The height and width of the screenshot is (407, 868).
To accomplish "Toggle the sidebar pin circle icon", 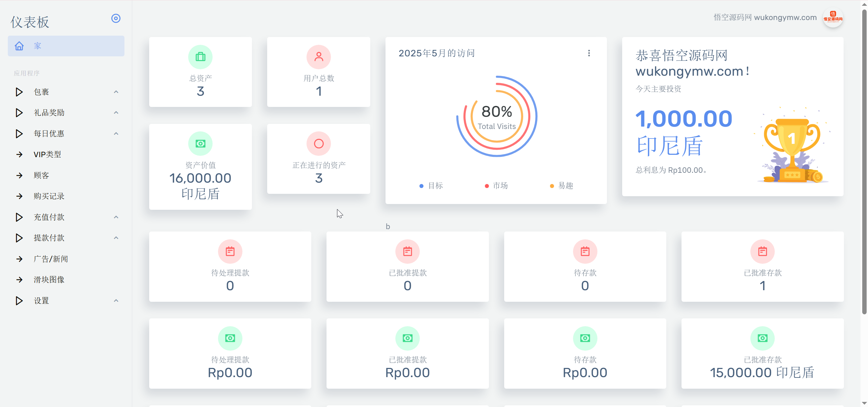I will pos(116,18).
